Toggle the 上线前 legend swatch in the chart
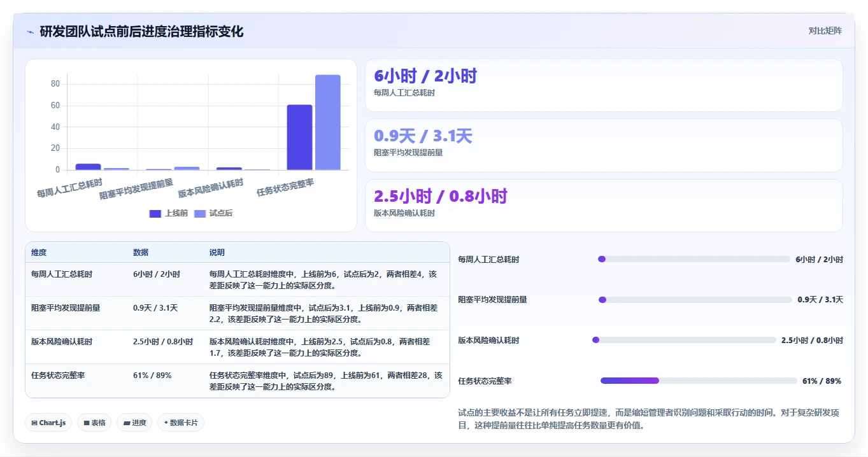 click(155, 213)
